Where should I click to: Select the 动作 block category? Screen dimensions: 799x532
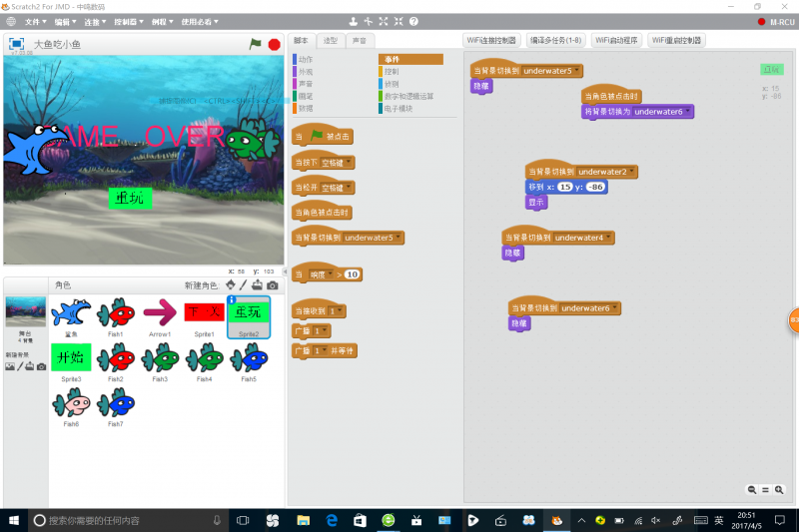[x=306, y=59]
